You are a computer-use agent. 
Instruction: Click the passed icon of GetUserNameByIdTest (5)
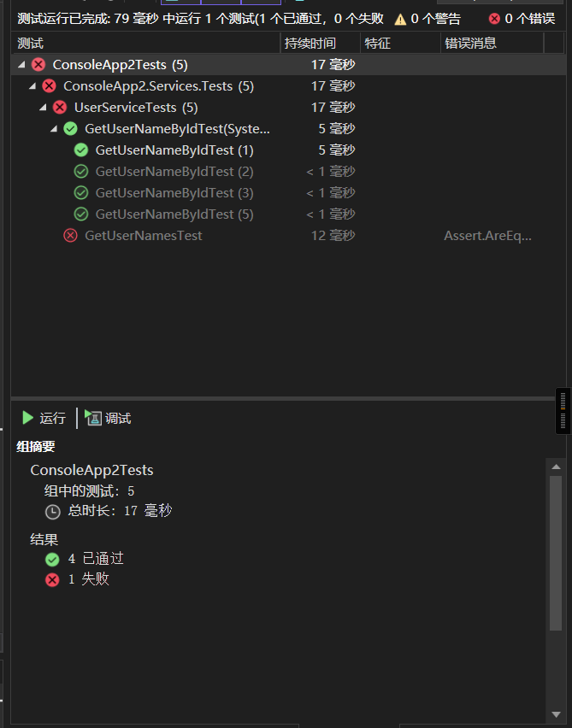pos(81,214)
